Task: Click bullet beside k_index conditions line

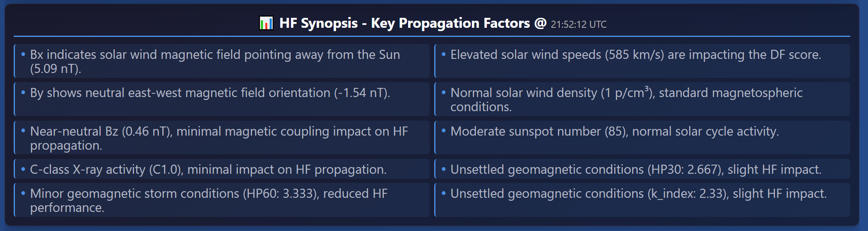Action: pyautogui.click(x=444, y=193)
